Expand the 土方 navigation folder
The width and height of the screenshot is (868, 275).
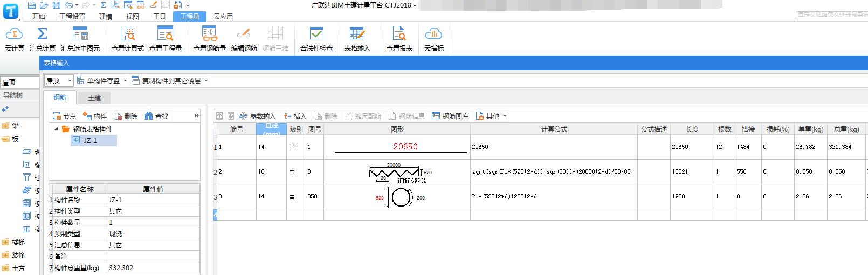pos(5,268)
